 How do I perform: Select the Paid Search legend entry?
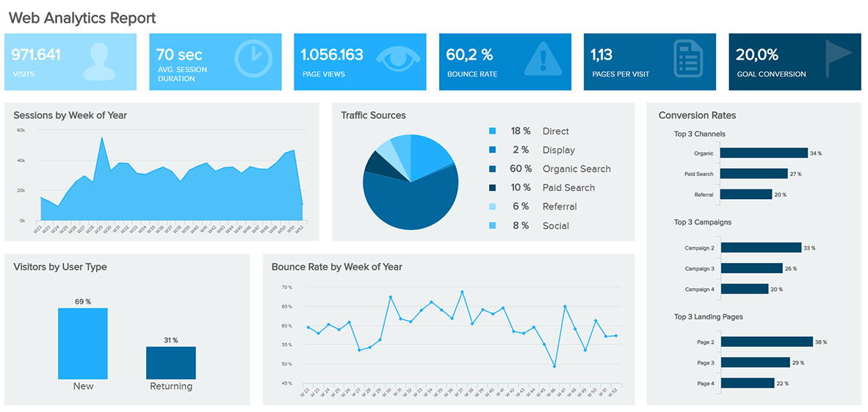[x=568, y=188]
